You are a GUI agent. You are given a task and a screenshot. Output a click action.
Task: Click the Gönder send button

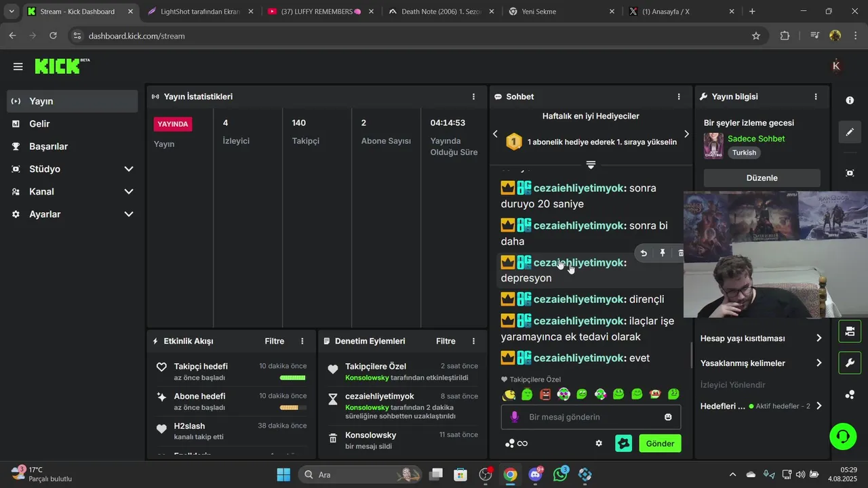click(660, 443)
